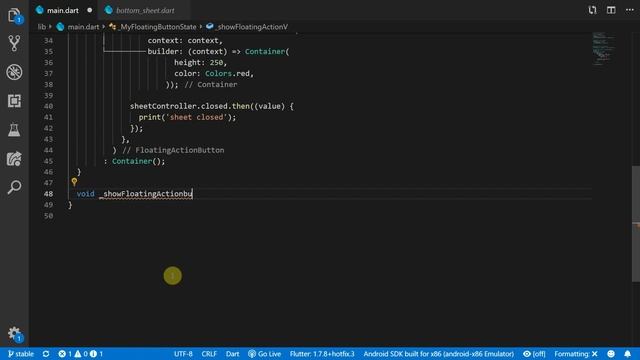Image resolution: width=640 pixels, height=360 pixels.
Task: Change the CRLF line ending
Action: [x=209, y=354]
